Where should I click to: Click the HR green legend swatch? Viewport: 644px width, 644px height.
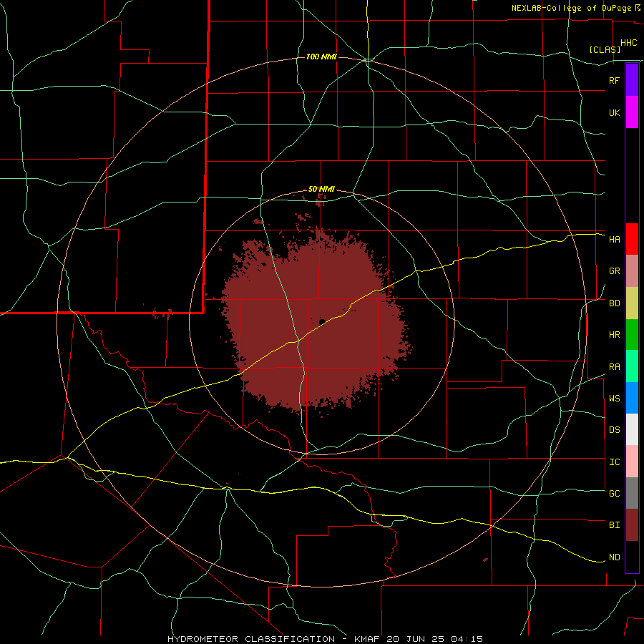[632, 335]
